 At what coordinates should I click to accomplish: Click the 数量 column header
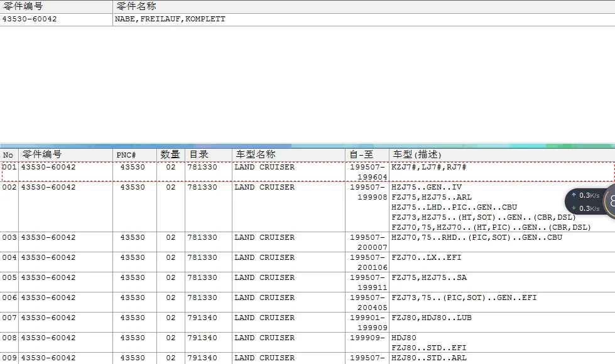[170, 155]
